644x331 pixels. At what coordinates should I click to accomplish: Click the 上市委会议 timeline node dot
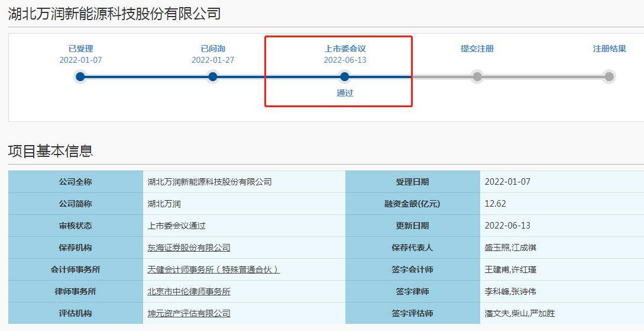345,76
